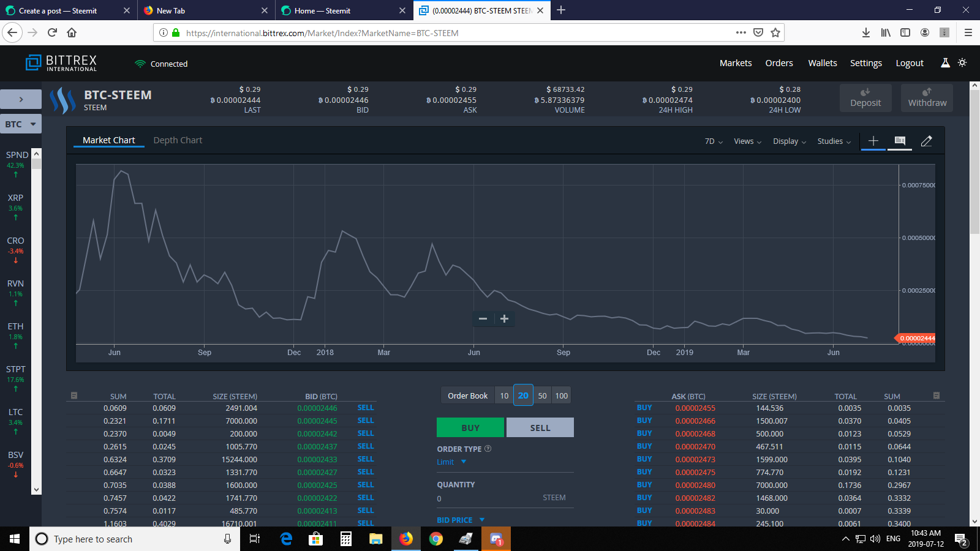Open the BTC base market dropdown
980x551 pixels.
point(21,124)
